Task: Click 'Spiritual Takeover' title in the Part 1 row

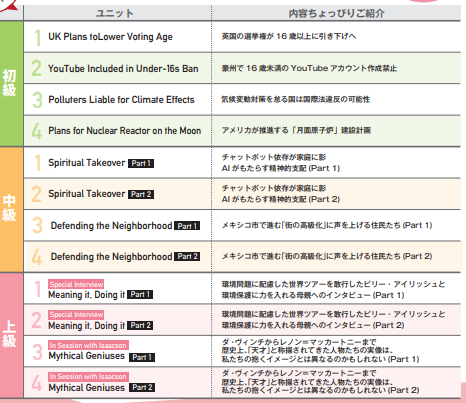Action: pyautogui.click(x=87, y=163)
